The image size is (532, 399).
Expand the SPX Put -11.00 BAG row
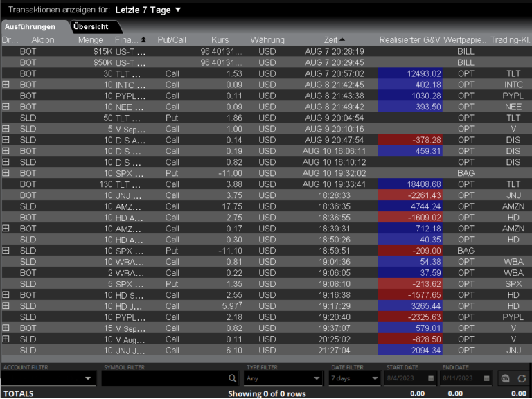coord(6,173)
